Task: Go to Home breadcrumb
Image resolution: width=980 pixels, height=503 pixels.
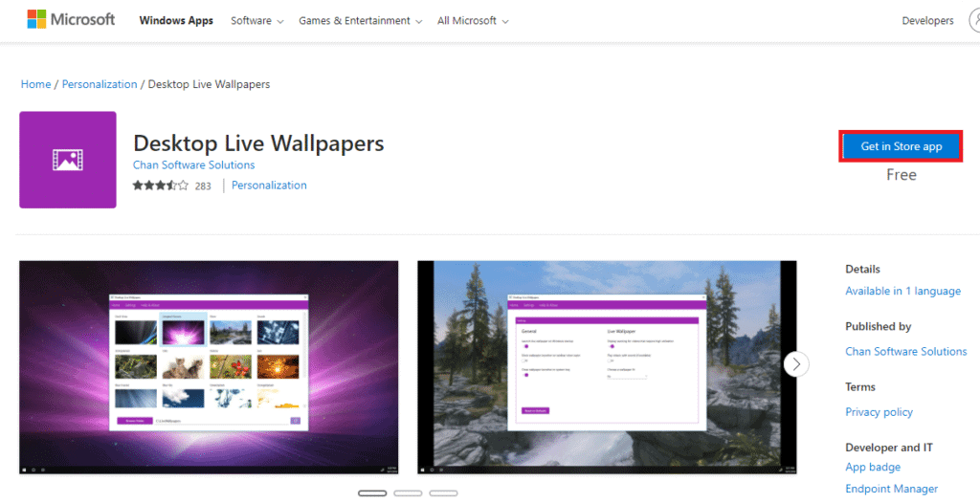Action: click(x=35, y=84)
